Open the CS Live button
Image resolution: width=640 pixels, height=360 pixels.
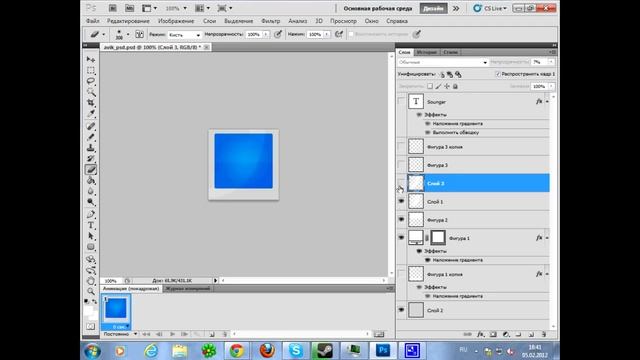[x=490, y=8]
